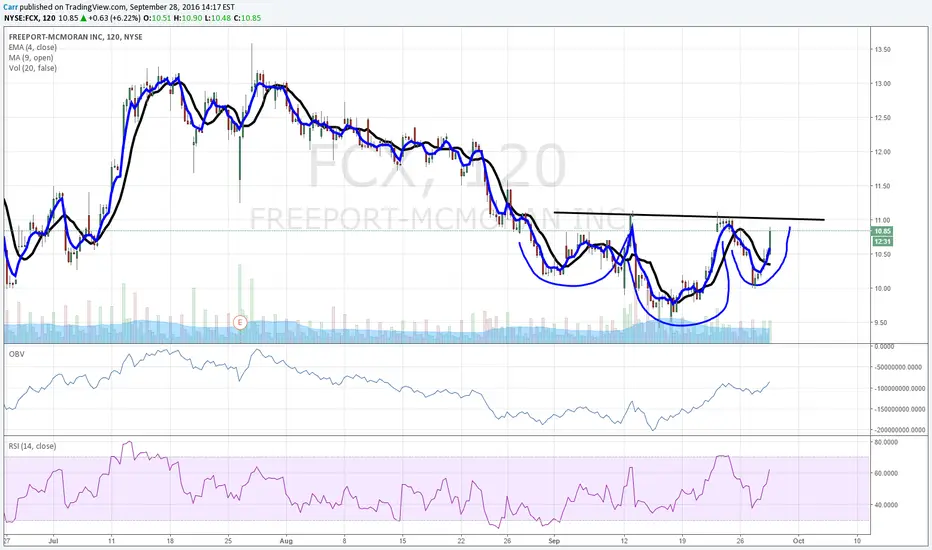932x550 pixels.
Task: Click the 9.50 price axis label
Action: pos(883,323)
